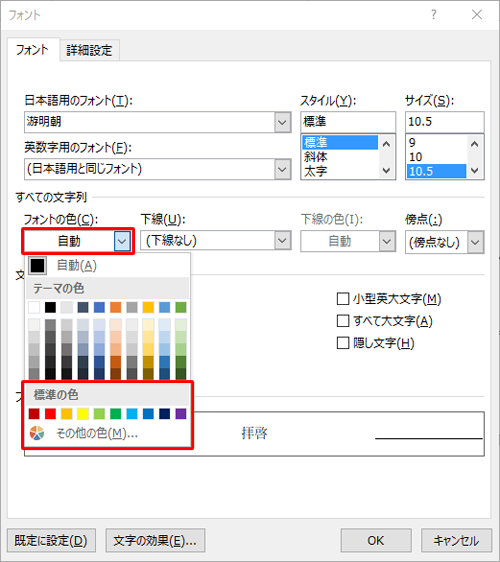Click the color wheel icon beside その他の色
Viewport: 500px width, 562px height.
click(x=37, y=433)
